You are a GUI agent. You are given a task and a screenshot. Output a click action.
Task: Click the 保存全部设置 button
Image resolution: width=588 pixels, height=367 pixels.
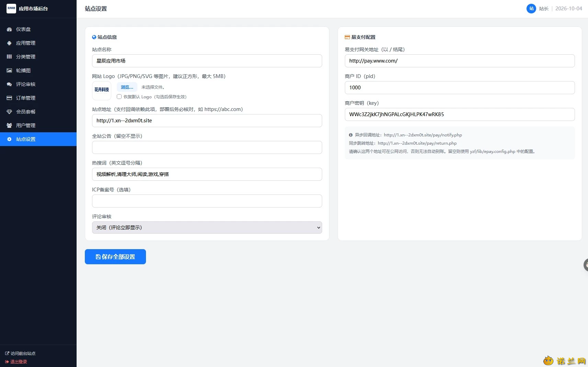point(115,257)
